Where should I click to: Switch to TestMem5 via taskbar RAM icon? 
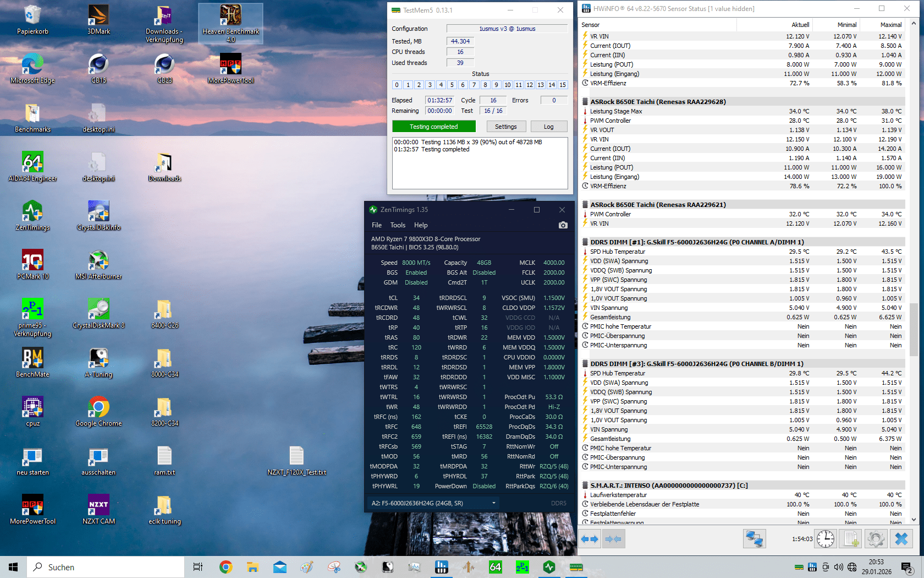coord(576,567)
